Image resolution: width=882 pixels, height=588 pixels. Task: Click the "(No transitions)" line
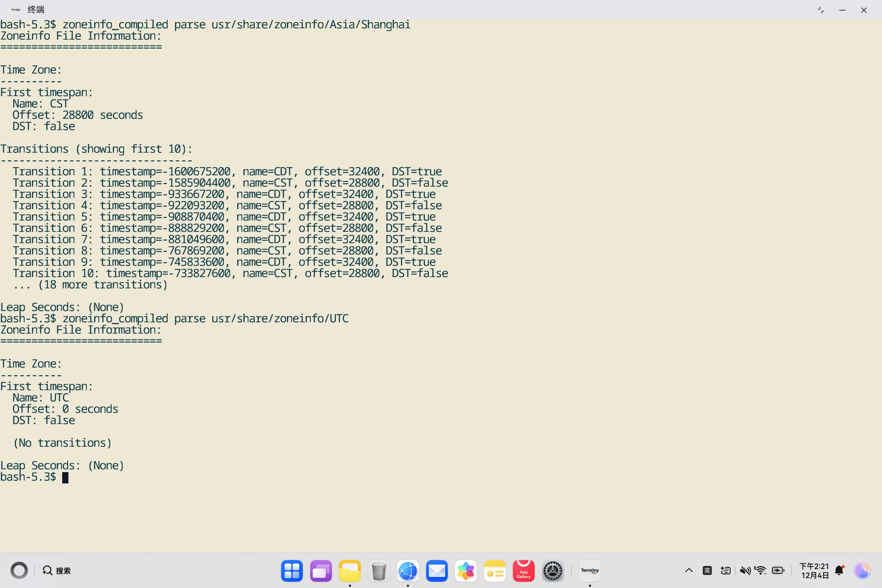pyautogui.click(x=62, y=443)
